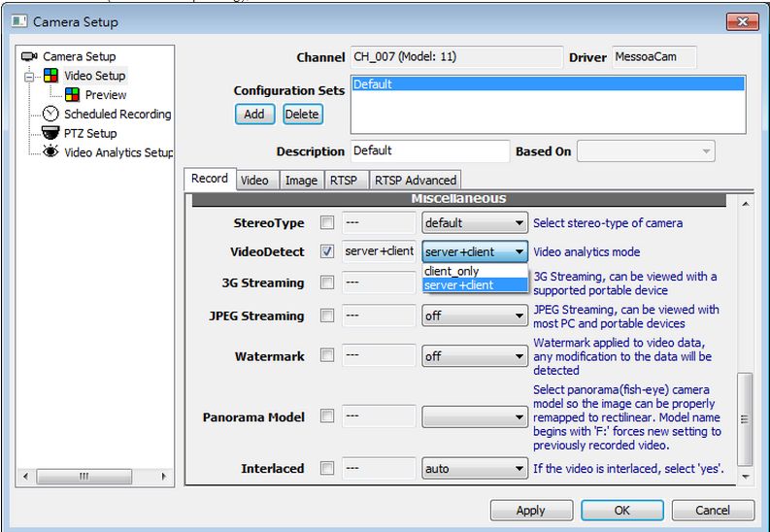Viewport: 770px width, 532px height.
Task: Open the Panorama Model dropdown
Action: coord(475,417)
